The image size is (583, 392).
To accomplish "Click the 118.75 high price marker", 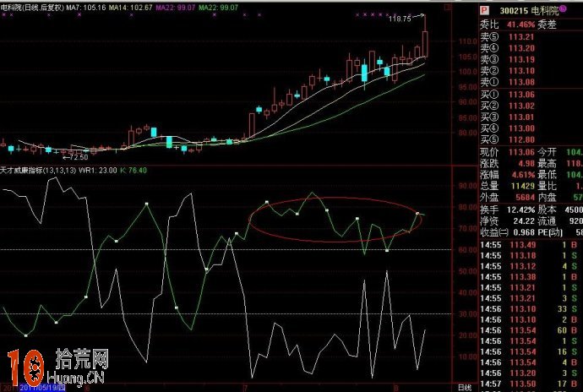I will (x=400, y=19).
